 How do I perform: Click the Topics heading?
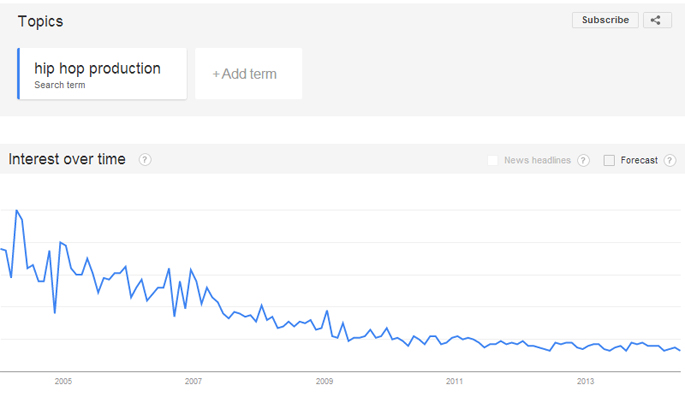40,21
